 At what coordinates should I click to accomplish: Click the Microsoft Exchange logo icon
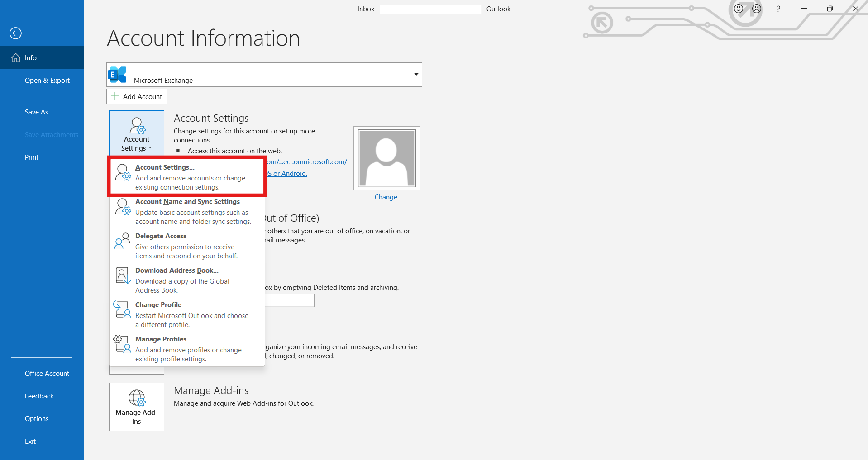coord(118,75)
